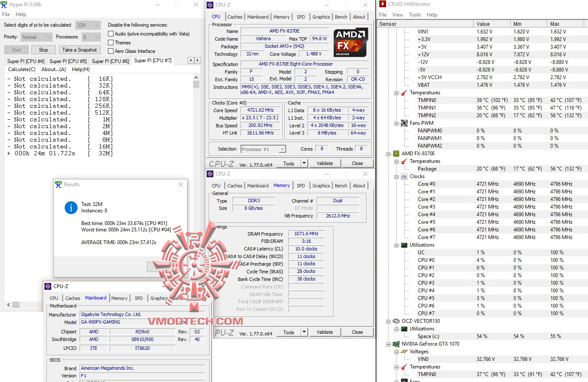This screenshot has height=382, width=588.
Task: Select the OCZ-VECTOR150 drive icon
Action: pos(396,321)
